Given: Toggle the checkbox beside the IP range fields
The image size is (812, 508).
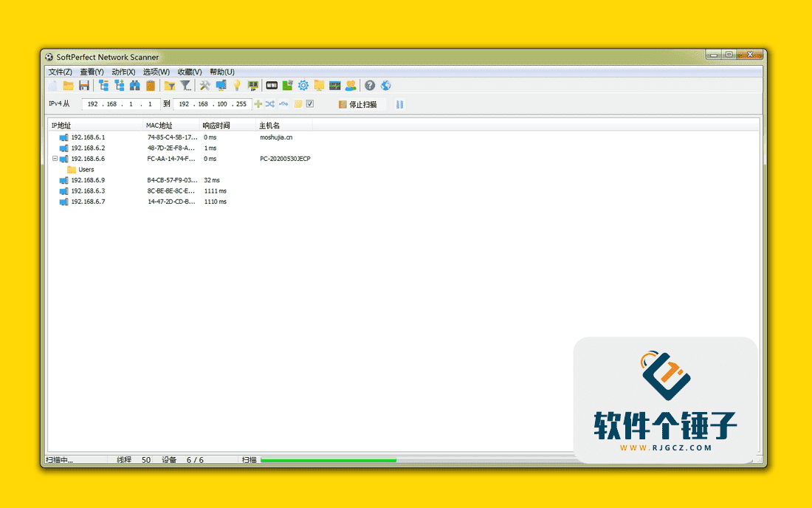Looking at the screenshot, I should (x=309, y=103).
